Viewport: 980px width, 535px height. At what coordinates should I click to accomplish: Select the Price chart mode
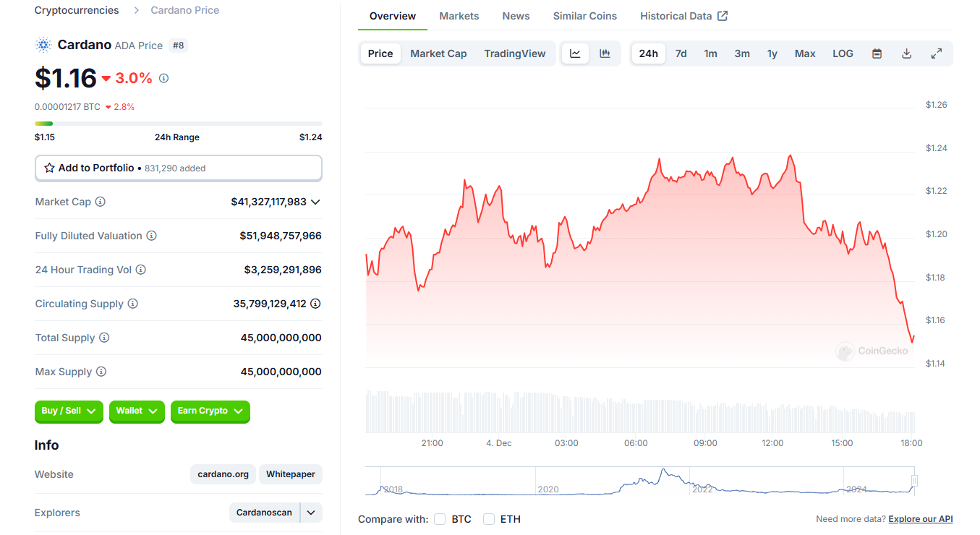(380, 54)
